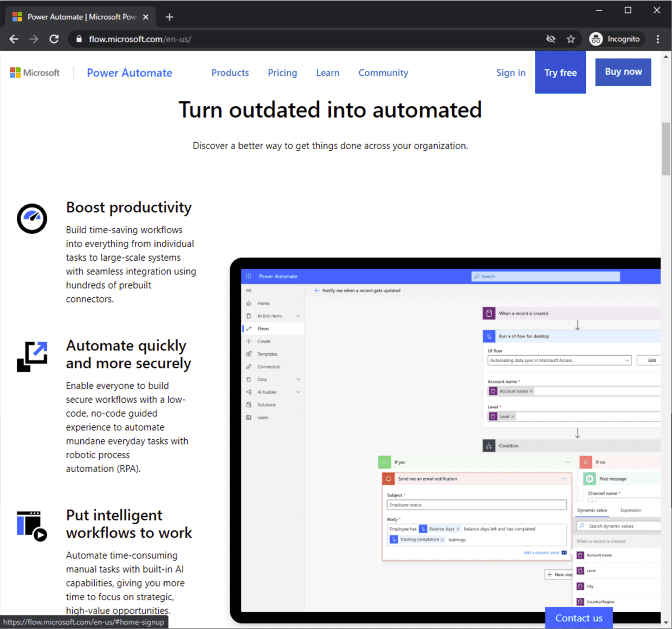Click the Edit button beside UI flow
The height and width of the screenshot is (629, 672).
[x=649, y=361]
